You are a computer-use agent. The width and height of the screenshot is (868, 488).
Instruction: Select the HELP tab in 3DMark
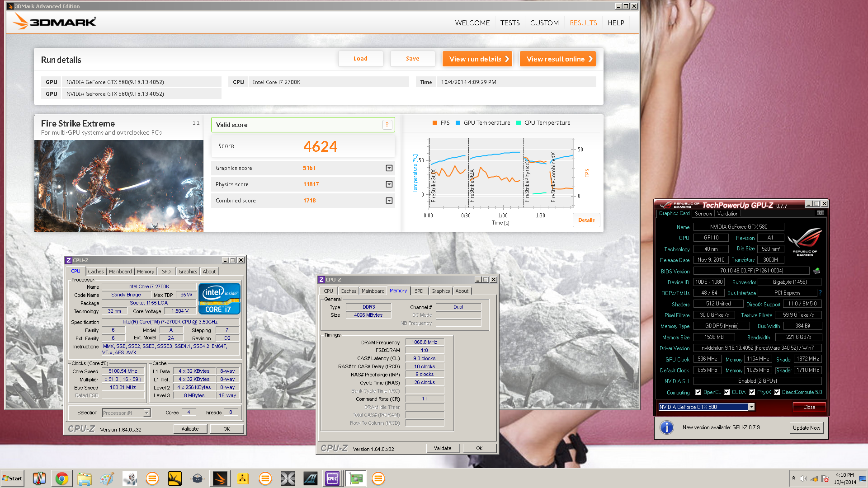click(616, 23)
